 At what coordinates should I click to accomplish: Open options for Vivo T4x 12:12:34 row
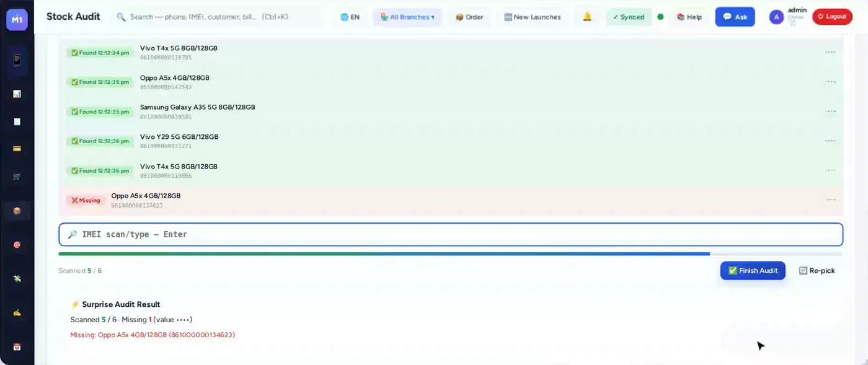(830, 53)
